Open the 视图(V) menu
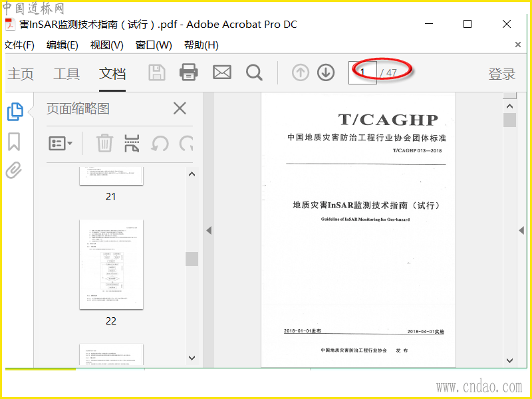The height and width of the screenshot is (399, 532). [x=107, y=45]
